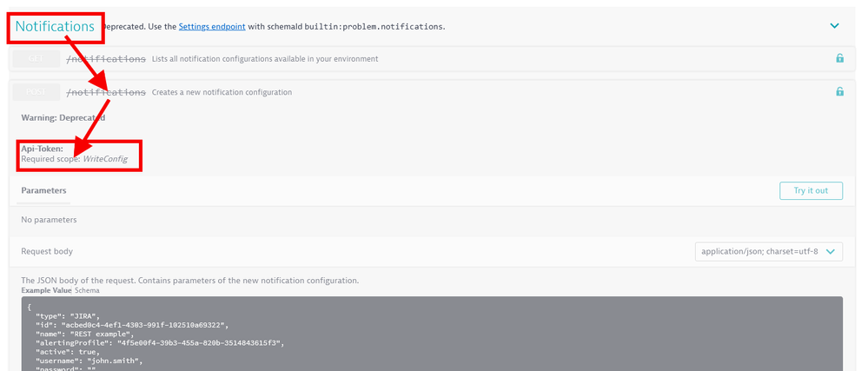
Task: Click 'Lists all notification configurations' description
Action: [x=265, y=59]
